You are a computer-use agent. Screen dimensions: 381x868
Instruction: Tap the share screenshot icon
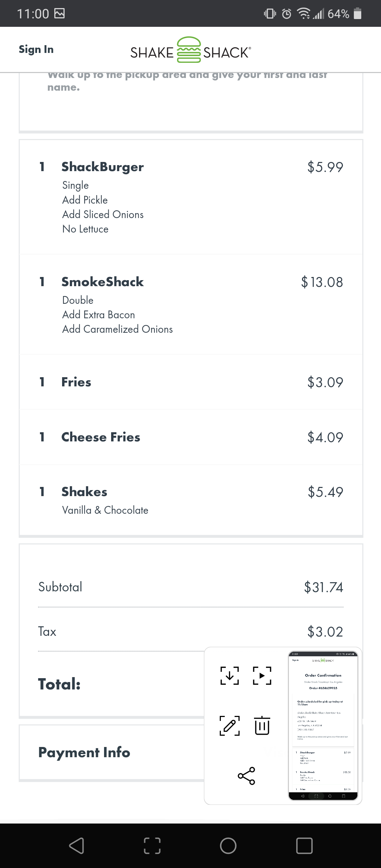(246, 776)
